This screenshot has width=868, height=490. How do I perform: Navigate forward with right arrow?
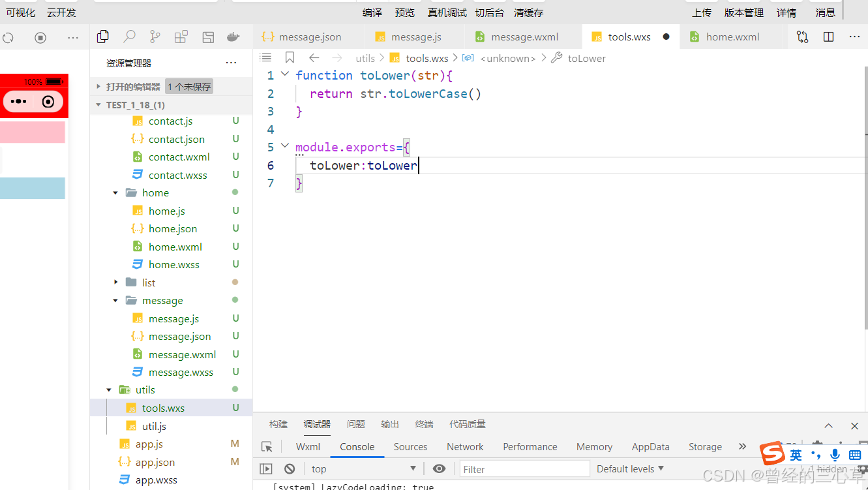(x=337, y=58)
